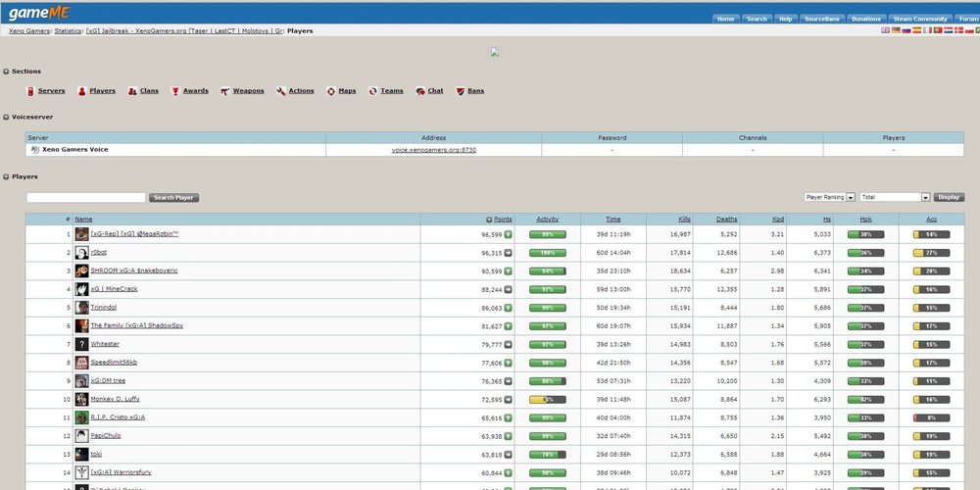Open the Maps crosshair icon
Image resolution: width=980 pixels, height=490 pixels.
tap(330, 91)
